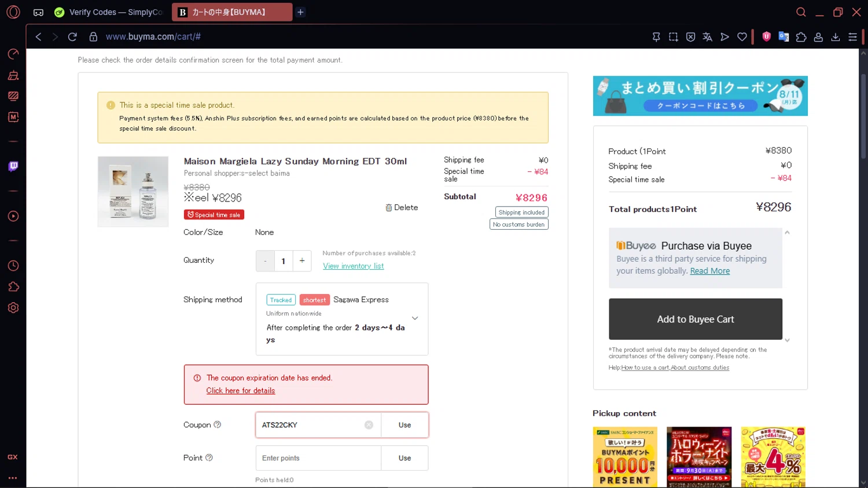Open a new tab with the plus button
Screen dimensions: 868x488
click(x=300, y=12)
